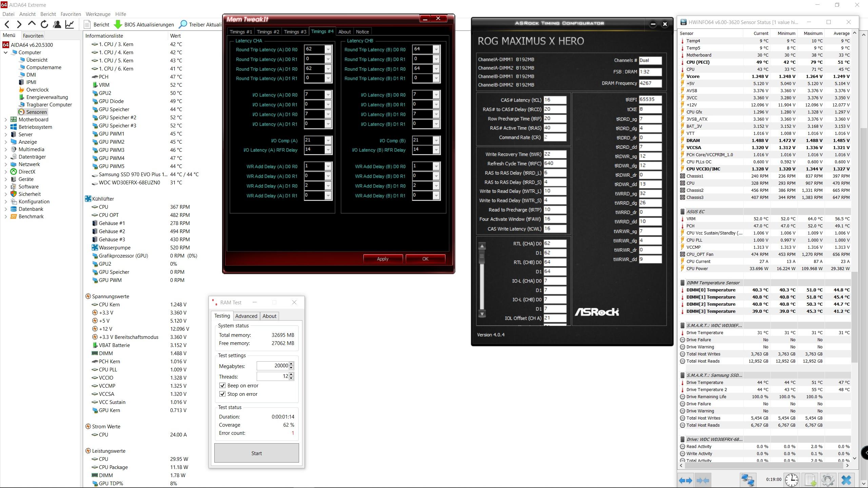Click HWiNFO64 clock reset timer icon

tap(791, 480)
